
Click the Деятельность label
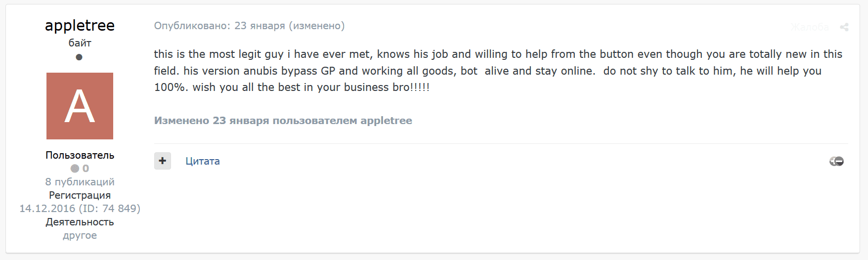pyautogui.click(x=80, y=222)
